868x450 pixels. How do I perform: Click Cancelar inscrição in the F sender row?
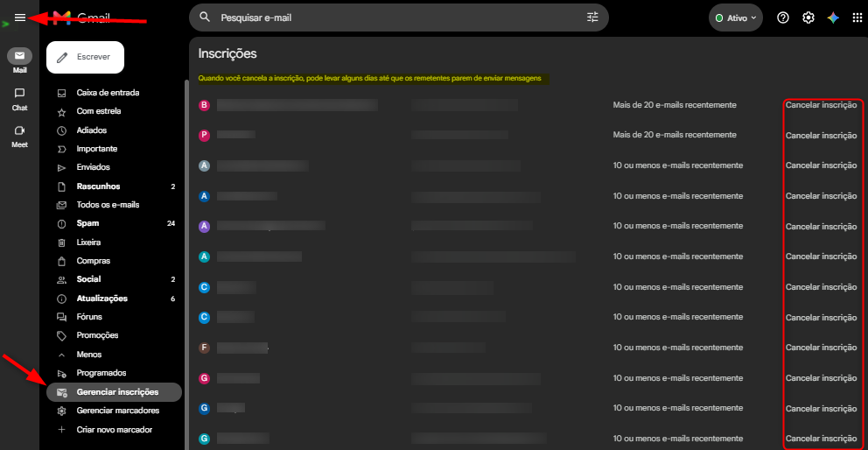point(822,348)
